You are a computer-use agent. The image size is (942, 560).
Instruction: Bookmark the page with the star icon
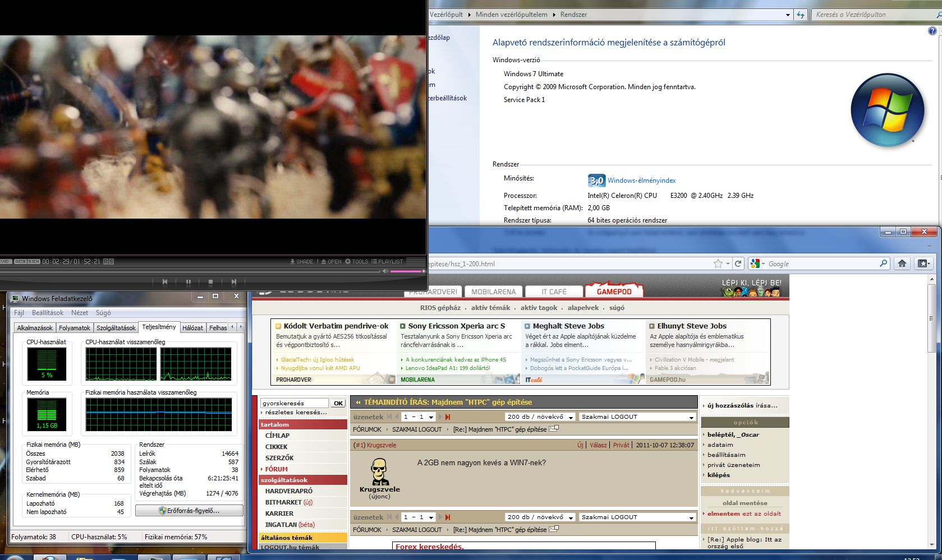(x=718, y=263)
